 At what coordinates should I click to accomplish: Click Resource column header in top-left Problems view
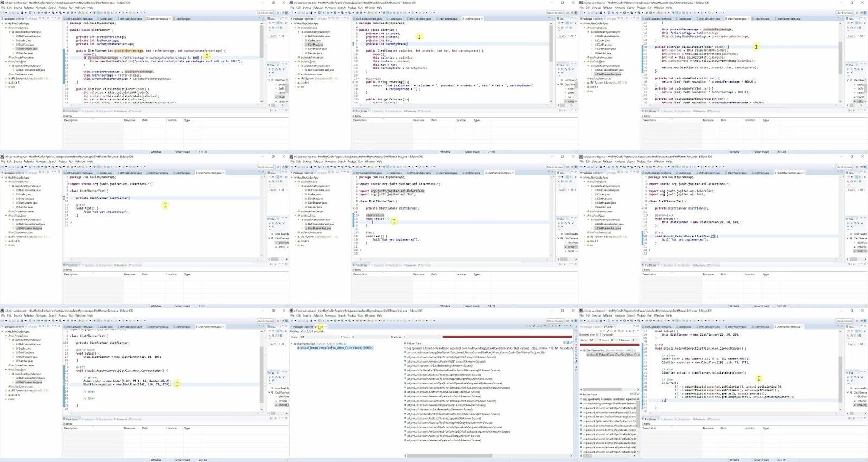click(130, 120)
